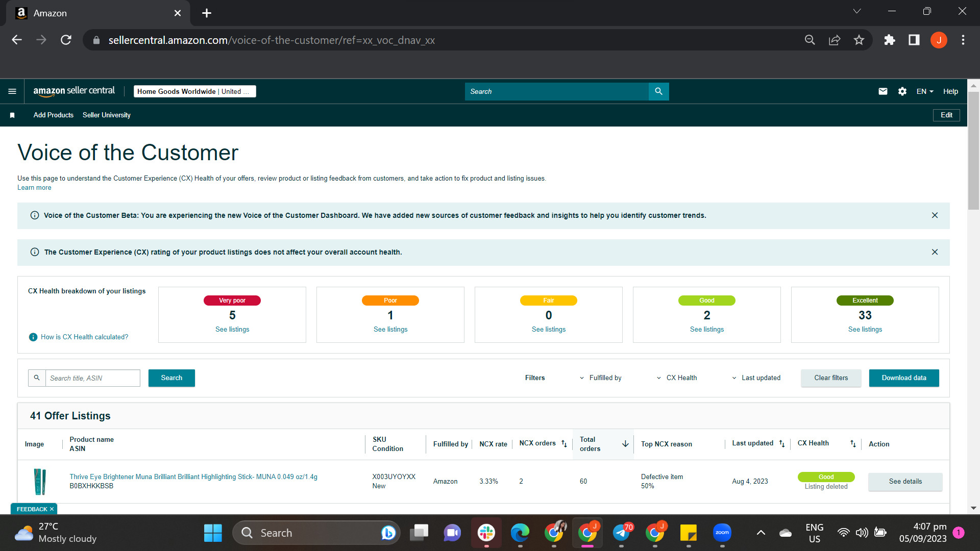Open the FEEDBACK tab

tap(32, 509)
